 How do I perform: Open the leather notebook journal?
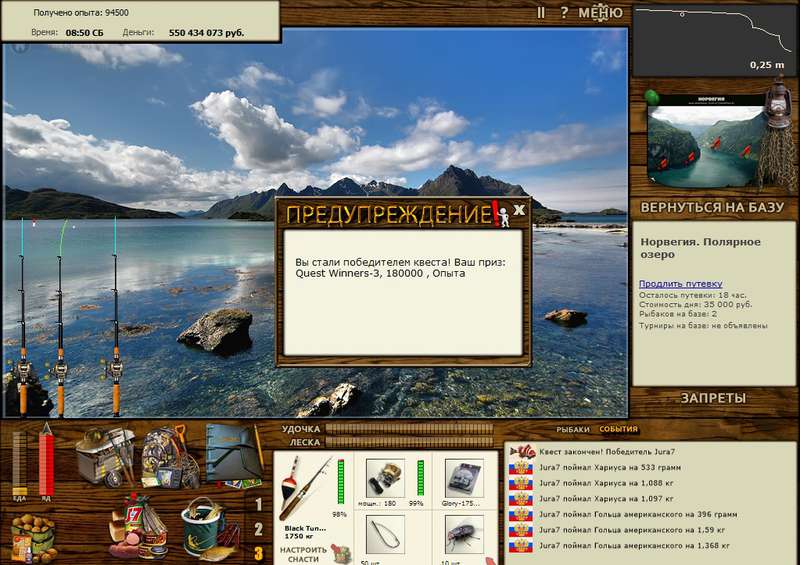pyautogui.click(x=235, y=454)
